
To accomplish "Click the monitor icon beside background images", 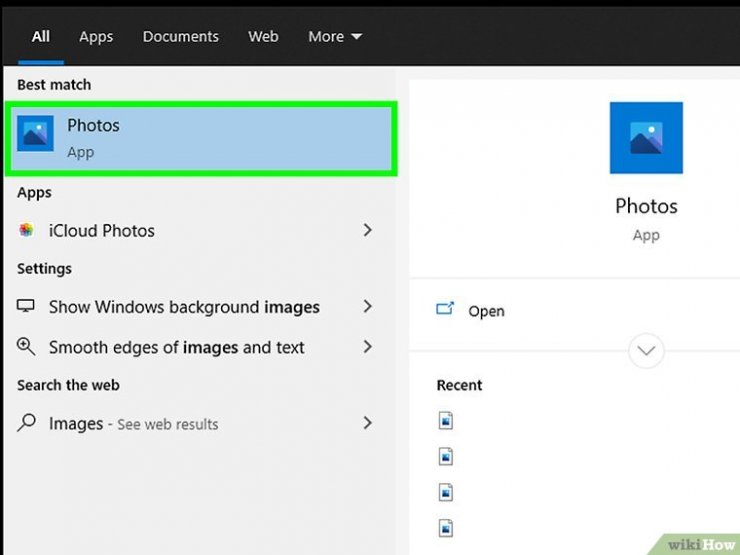I will coord(26,306).
